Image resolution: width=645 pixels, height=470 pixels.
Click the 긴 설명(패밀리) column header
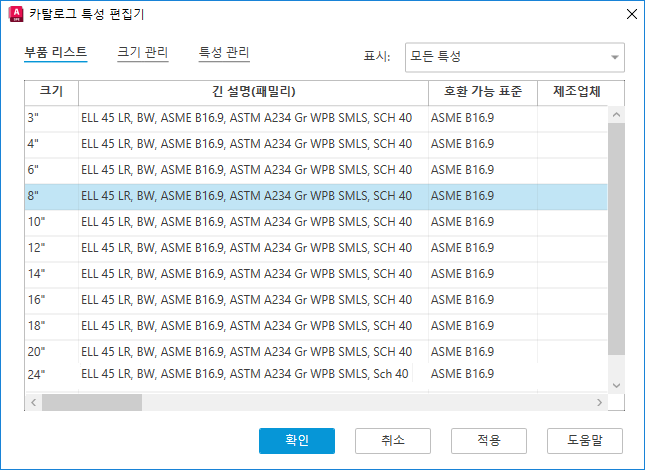point(253,92)
